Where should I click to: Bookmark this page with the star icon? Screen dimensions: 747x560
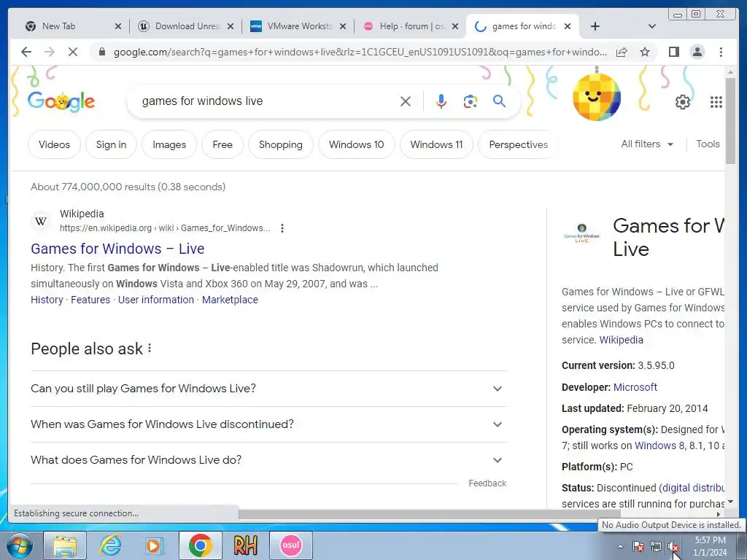[645, 52]
